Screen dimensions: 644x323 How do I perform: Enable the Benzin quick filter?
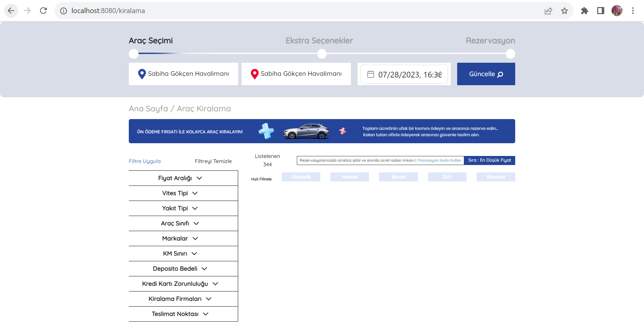pyautogui.click(x=398, y=177)
